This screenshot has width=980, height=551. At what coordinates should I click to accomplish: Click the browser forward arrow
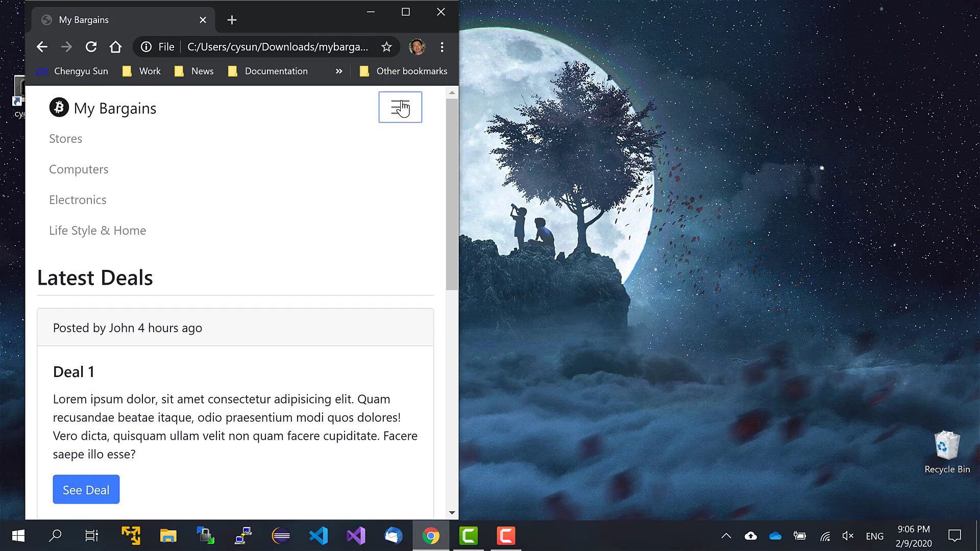pyautogui.click(x=66, y=47)
